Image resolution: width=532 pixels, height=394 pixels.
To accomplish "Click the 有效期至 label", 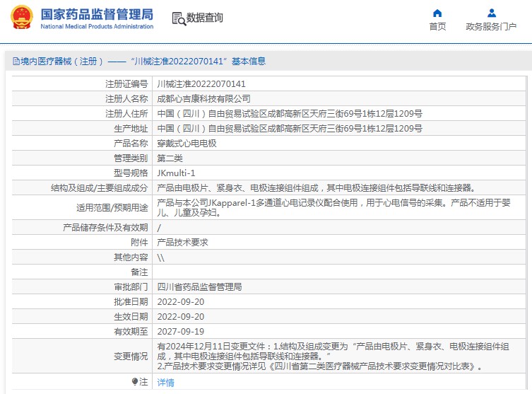I will pos(131,332).
